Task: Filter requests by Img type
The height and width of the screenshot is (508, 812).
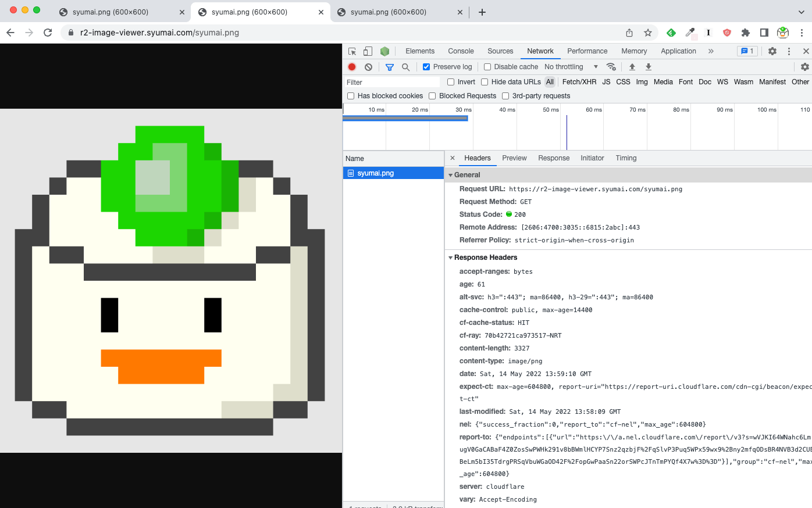Action: (642, 82)
